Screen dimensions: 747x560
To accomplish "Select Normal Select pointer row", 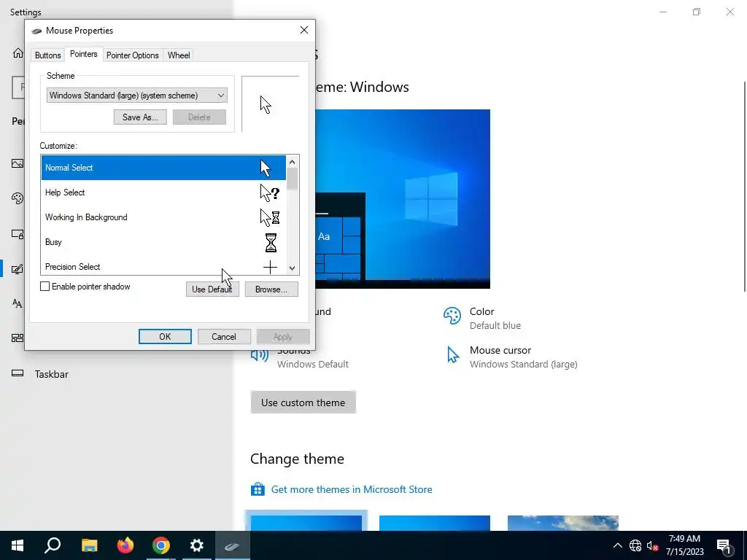I will pyautogui.click(x=163, y=168).
